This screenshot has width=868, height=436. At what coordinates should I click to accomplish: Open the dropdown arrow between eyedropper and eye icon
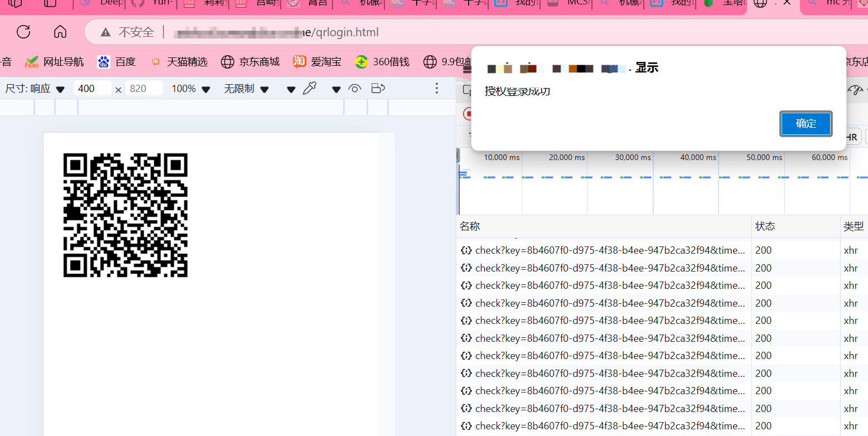[336, 89]
